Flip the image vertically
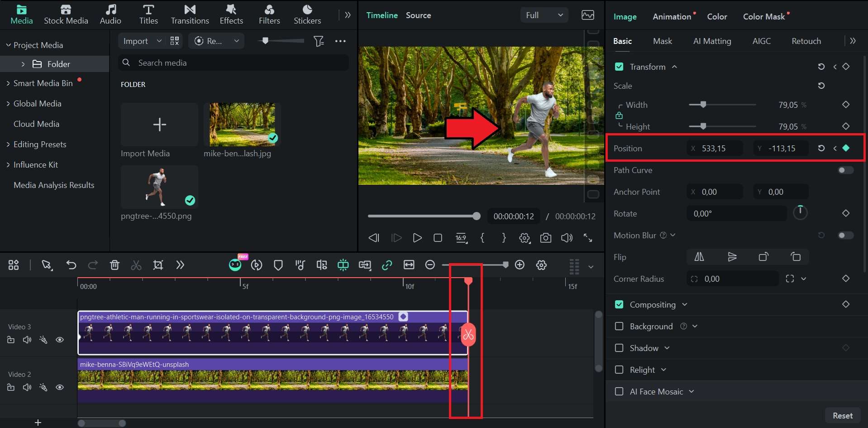Screen dimensions: 868x428 (x=732, y=257)
